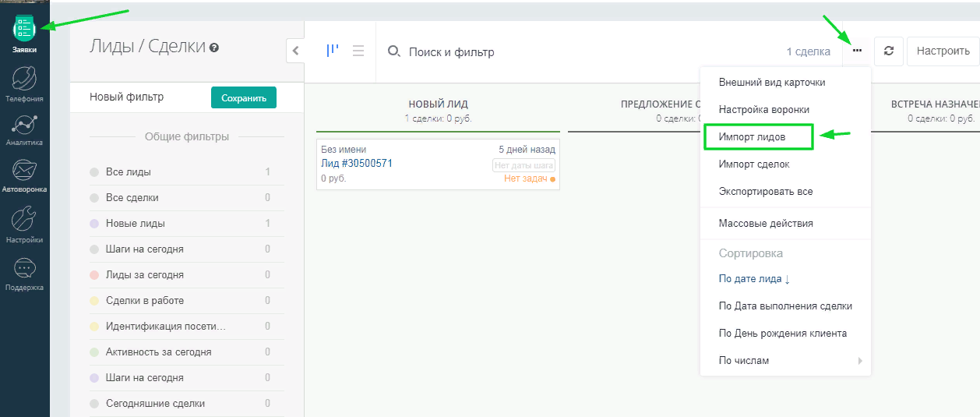Refresh the deals list

(x=888, y=51)
